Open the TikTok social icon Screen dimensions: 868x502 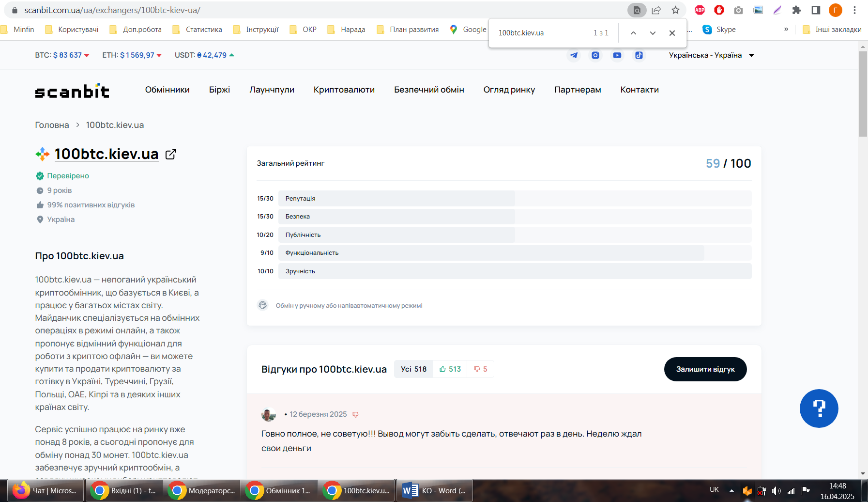[x=639, y=55]
